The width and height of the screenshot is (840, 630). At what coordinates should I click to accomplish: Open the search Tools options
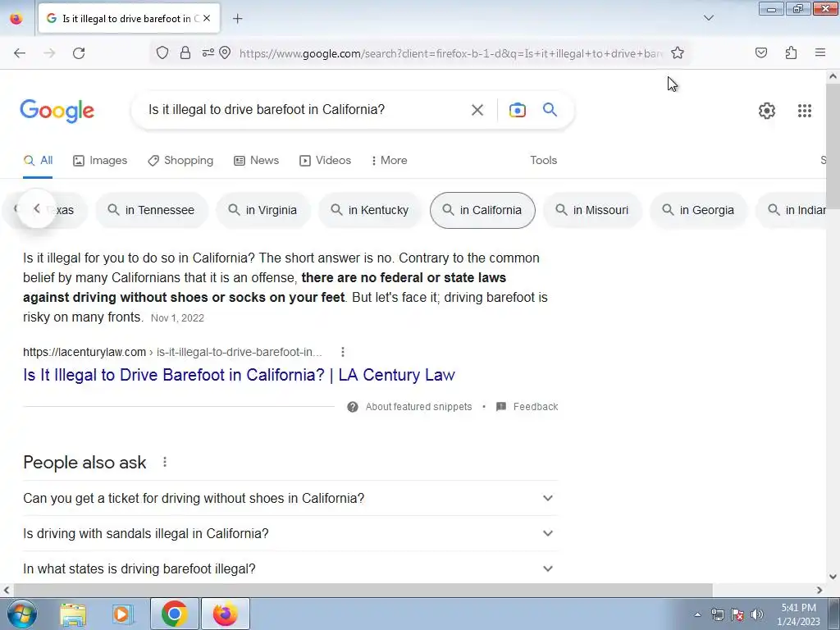tap(544, 160)
